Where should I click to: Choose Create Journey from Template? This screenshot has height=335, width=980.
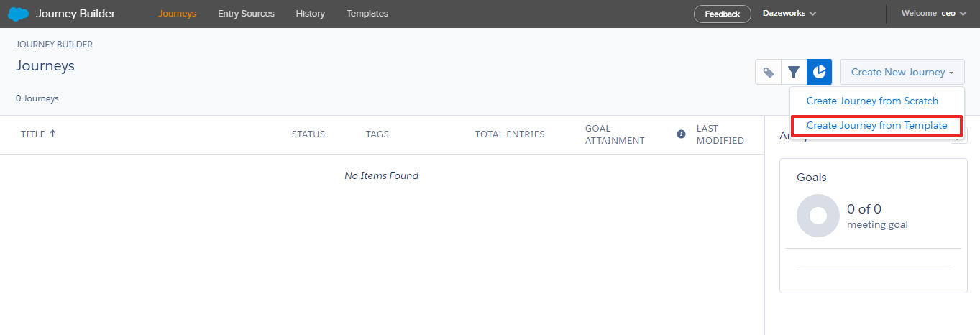876,126
